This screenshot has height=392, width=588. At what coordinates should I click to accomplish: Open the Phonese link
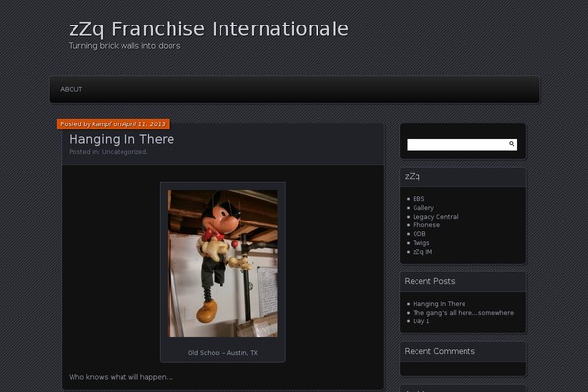(x=426, y=225)
